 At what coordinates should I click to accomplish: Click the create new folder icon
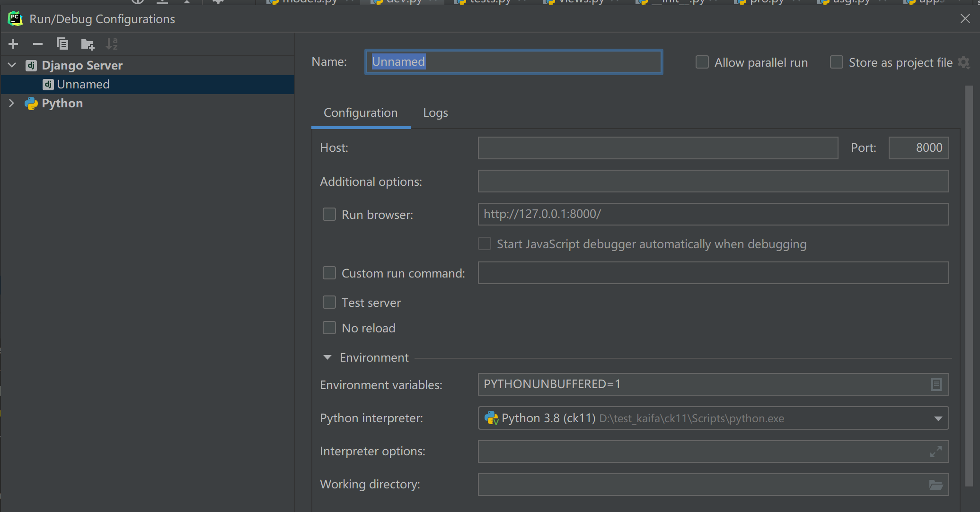point(88,44)
